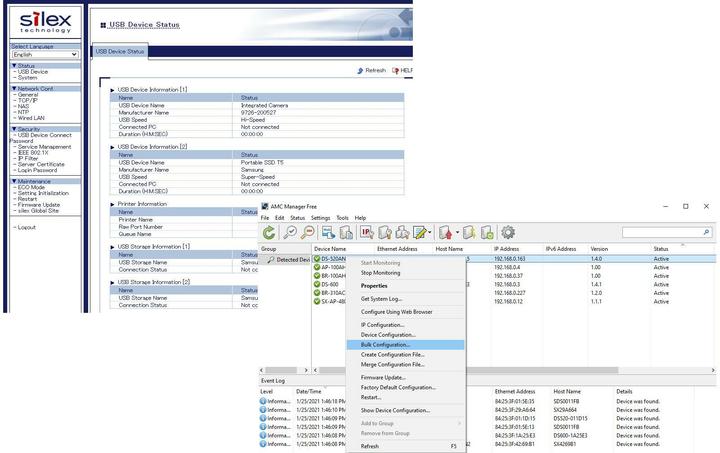Collapse the Maintenance sidebar section
This screenshot has width=720, height=453.
tap(14, 181)
